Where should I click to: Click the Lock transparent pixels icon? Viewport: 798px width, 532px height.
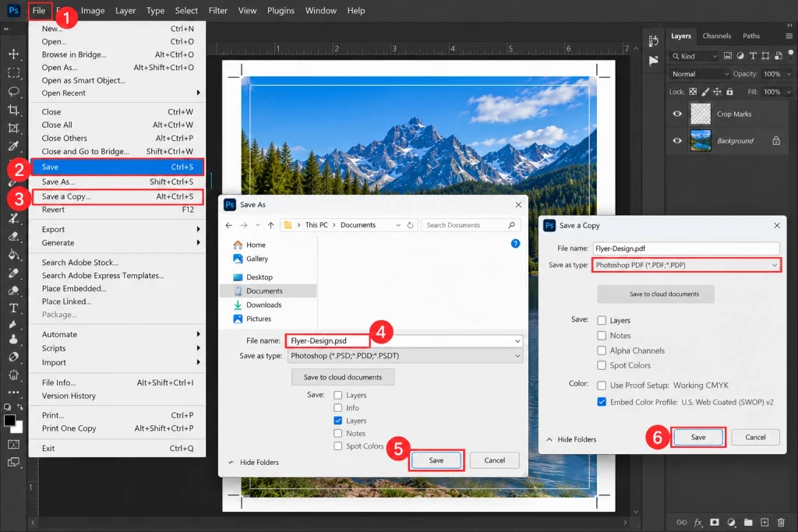click(x=693, y=92)
